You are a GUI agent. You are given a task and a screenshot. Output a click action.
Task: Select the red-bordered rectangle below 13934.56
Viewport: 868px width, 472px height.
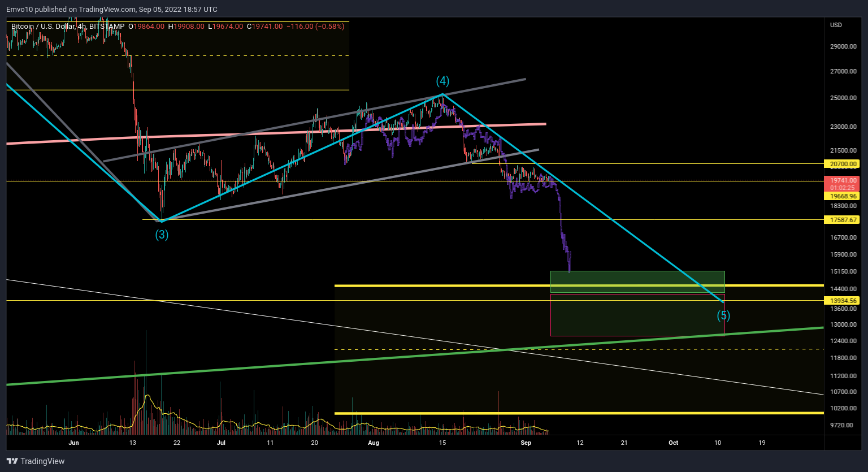coord(637,315)
